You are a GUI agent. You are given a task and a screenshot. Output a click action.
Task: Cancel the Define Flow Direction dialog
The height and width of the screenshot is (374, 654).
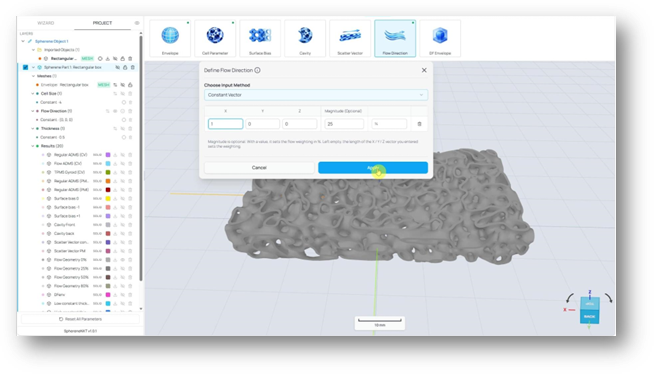(x=259, y=168)
